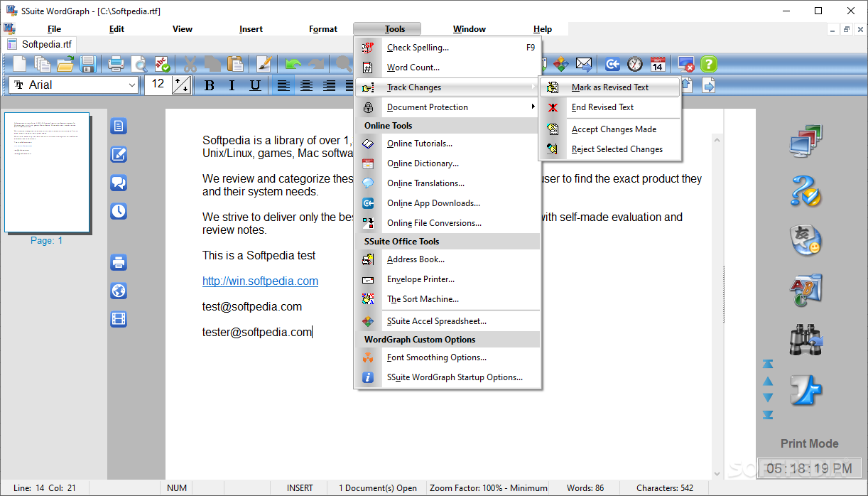Click the question mark checkmark icon on right
Screen dimensions: 868x496
[805, 190]
